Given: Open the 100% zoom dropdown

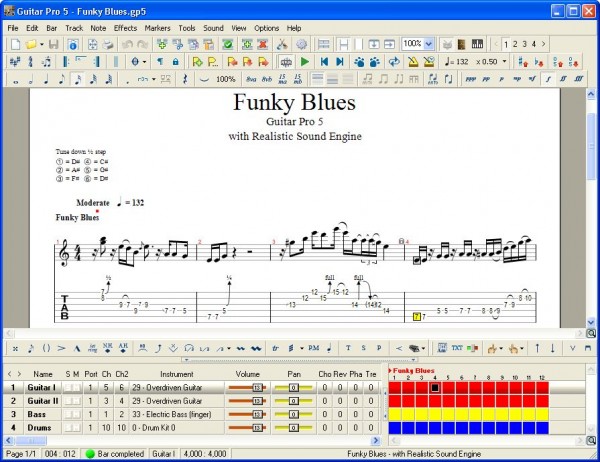Looking at the screenshot, I should 429,45.
